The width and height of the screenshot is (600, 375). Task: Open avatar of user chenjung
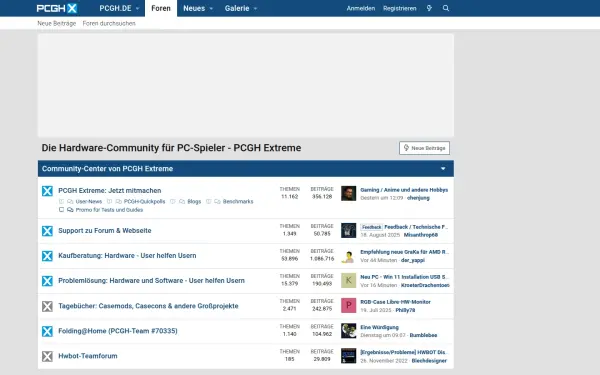[x=348, y=194]
